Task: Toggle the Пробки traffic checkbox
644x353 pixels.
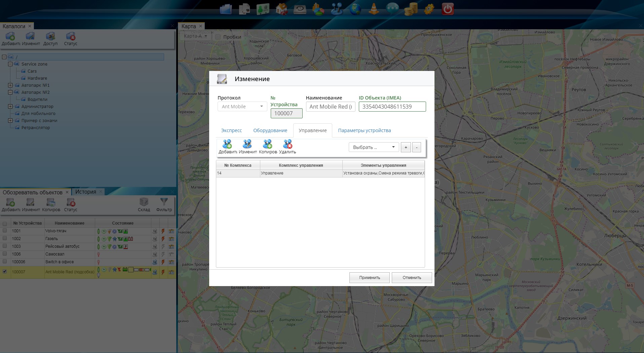Action: tap(218, 37)
